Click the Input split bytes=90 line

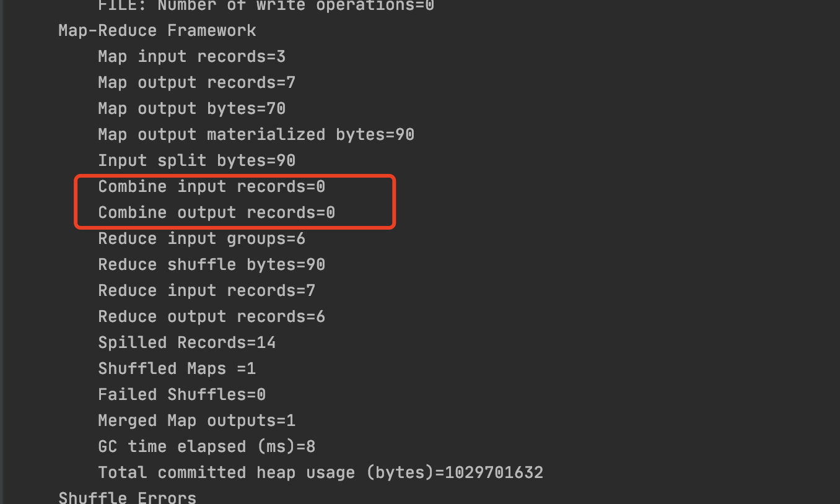point(197,160)
